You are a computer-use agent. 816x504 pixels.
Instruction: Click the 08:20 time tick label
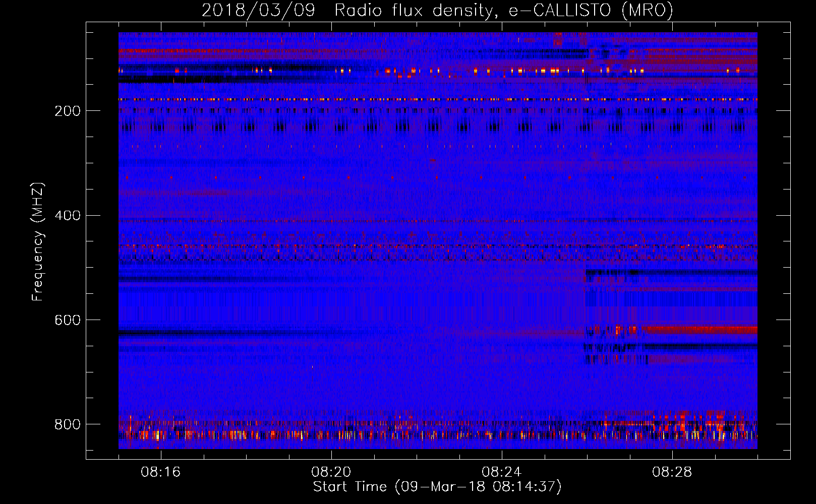tap(331, 472)
